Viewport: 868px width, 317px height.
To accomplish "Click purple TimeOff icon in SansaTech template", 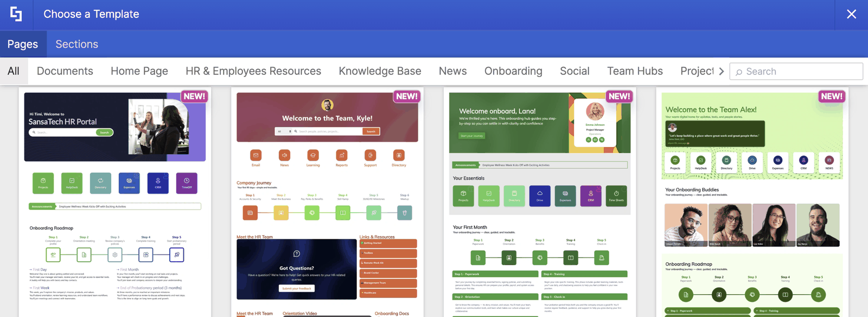I will (187, 183).
